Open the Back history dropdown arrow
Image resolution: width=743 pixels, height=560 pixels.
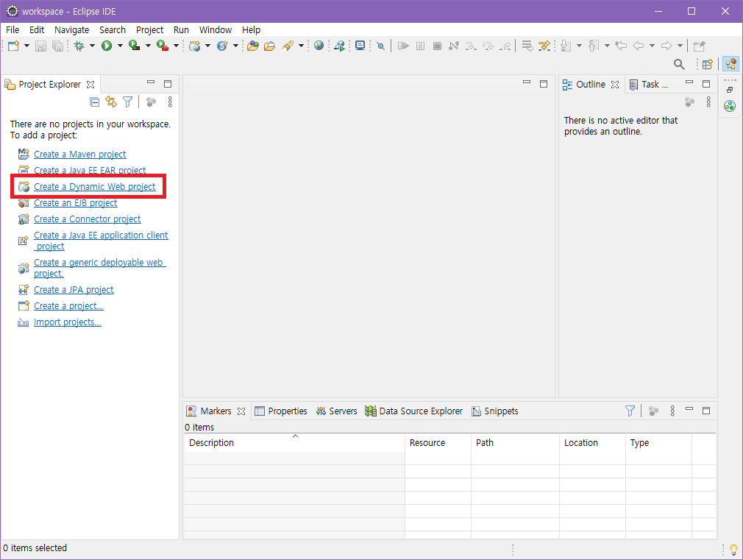coord(652,46)
